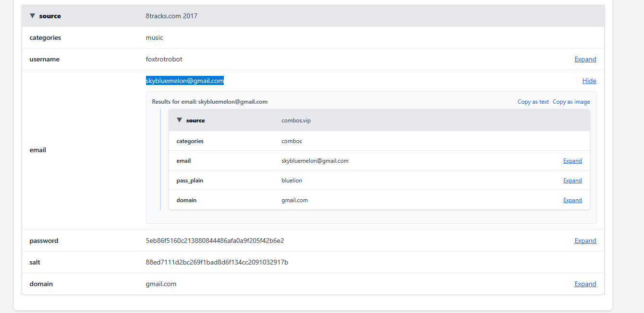Click Copy as image
Screen dimensions: 644x313
click(571, 102)
